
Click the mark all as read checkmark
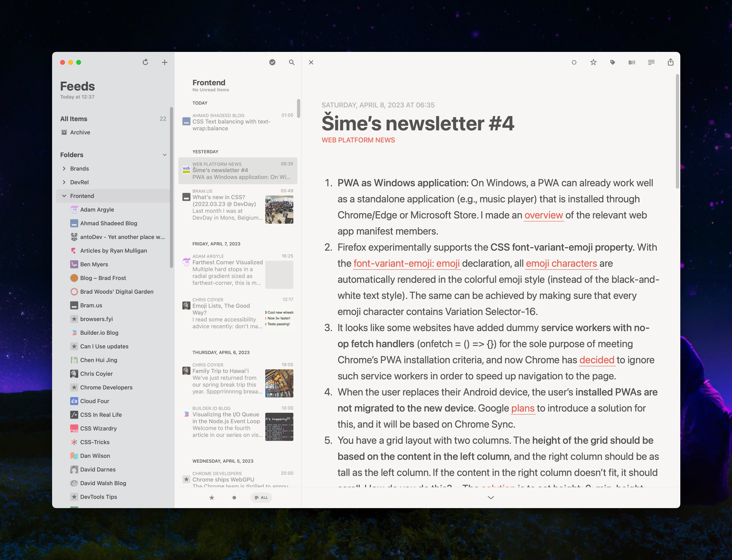(x=272, y=62)
